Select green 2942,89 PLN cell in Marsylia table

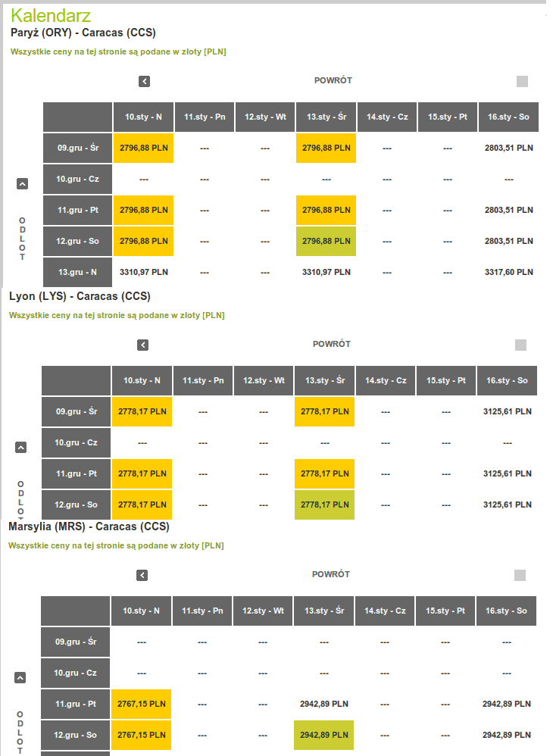[x=323, y=736]
